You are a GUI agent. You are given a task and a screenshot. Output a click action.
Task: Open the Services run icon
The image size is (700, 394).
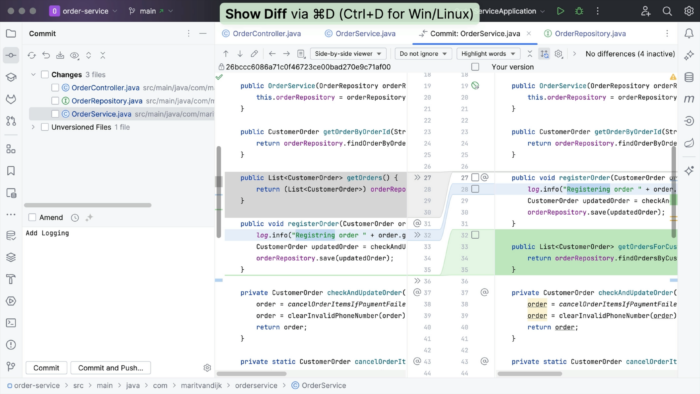(x=11, y=301)
